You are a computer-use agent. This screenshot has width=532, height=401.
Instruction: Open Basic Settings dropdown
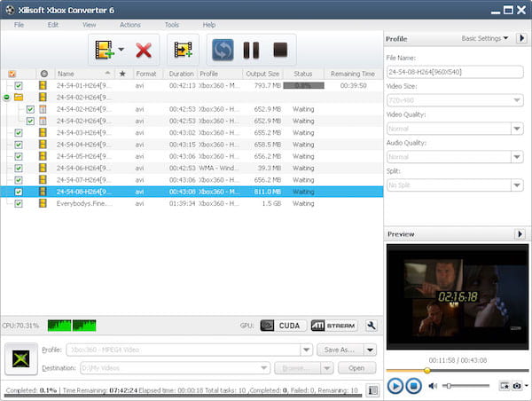(484, 38)
